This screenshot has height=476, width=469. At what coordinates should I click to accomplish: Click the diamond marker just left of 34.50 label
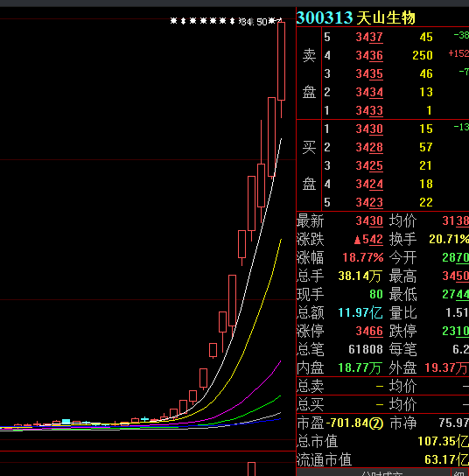pos(232,21)
